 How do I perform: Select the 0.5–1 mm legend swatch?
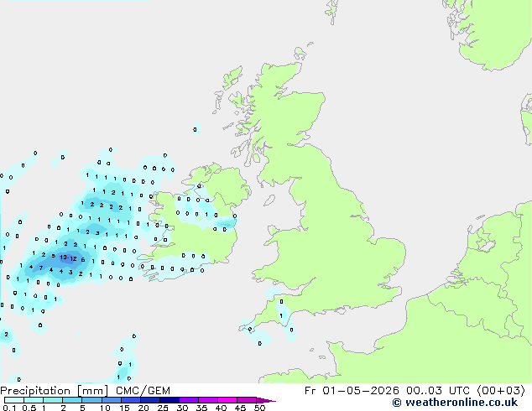point(34,400)
